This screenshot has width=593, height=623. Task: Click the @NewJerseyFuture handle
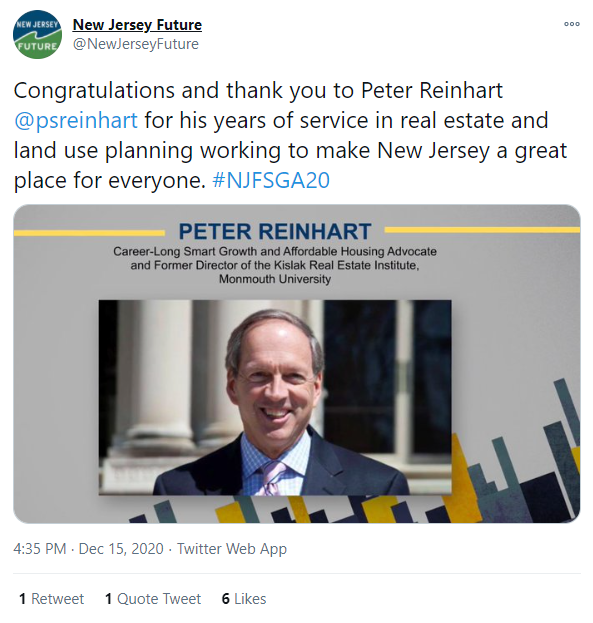tap(136, 44)
